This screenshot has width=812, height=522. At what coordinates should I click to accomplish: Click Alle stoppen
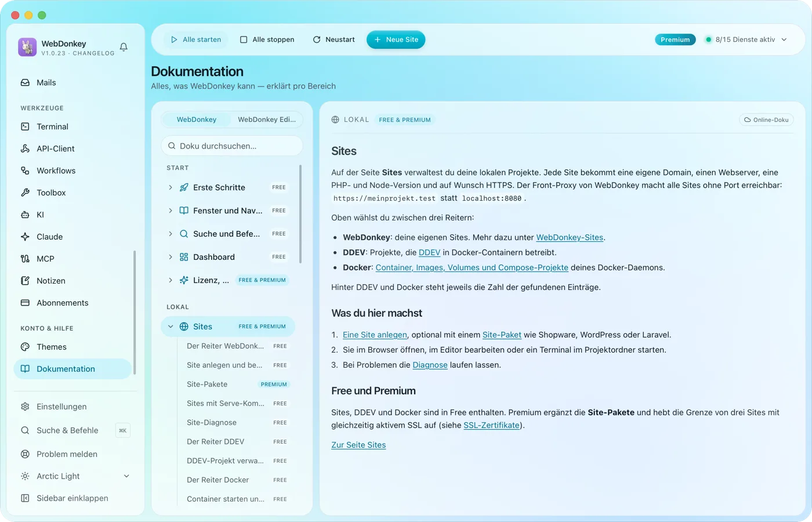click(267, 39)
